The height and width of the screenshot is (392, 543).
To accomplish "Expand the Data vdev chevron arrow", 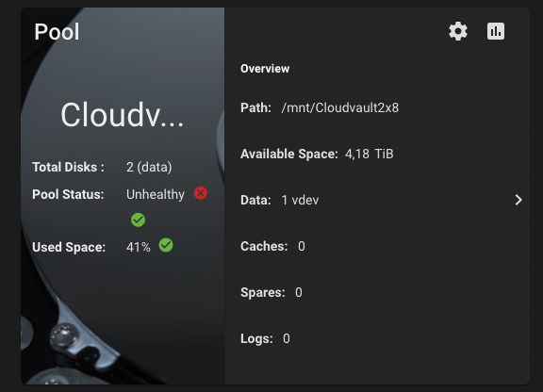I will 518,200.
